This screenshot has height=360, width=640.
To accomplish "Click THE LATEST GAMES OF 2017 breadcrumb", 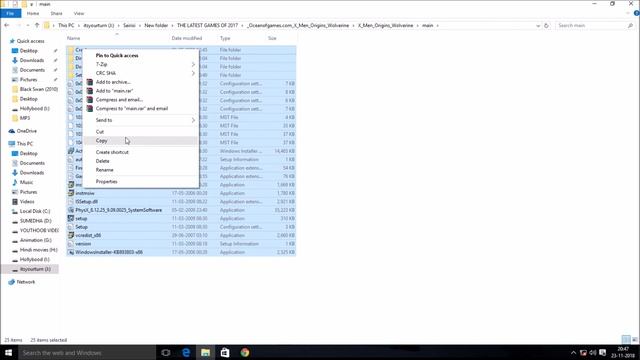I will (207, 25).
